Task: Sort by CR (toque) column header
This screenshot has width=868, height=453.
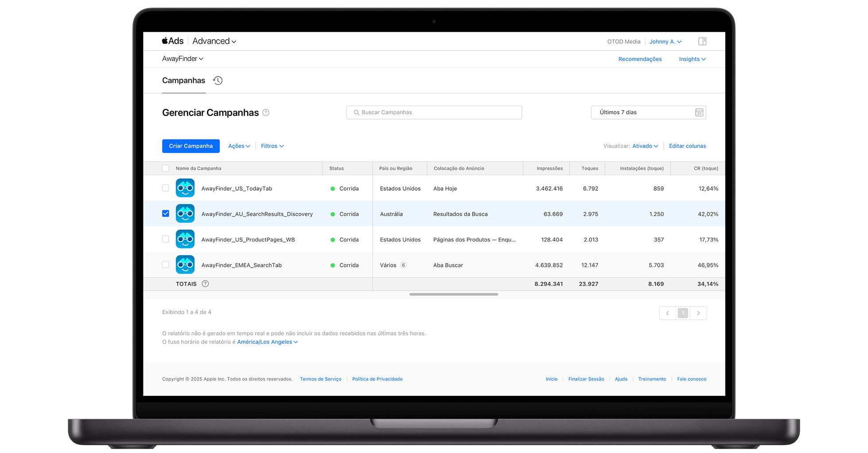Action: (706, 169)
